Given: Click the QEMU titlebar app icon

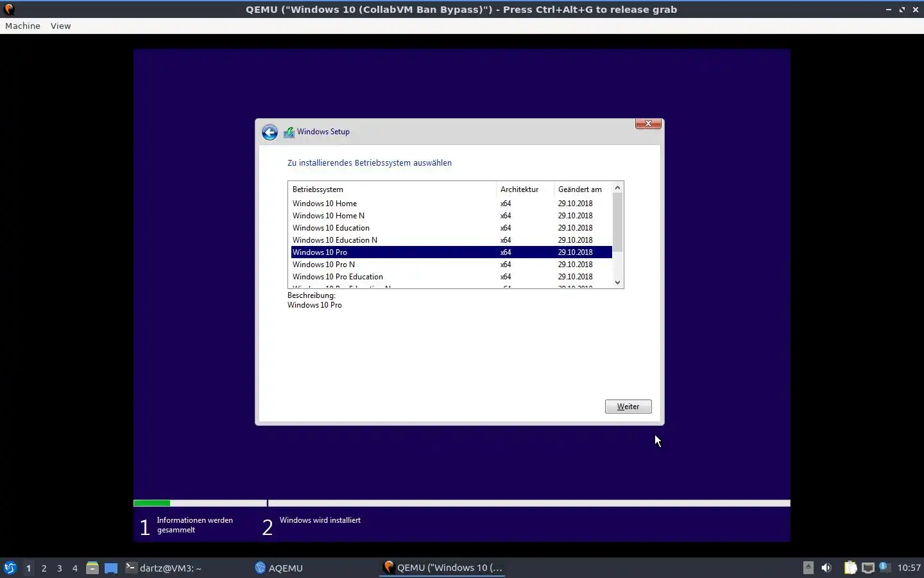Looking at the screenshot, I should coord(9,10).
